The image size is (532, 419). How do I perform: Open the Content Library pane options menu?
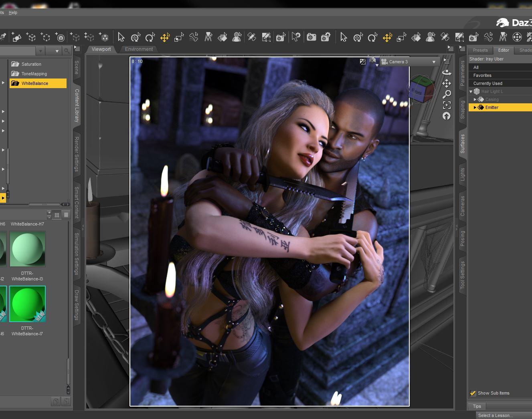(77, 49)
